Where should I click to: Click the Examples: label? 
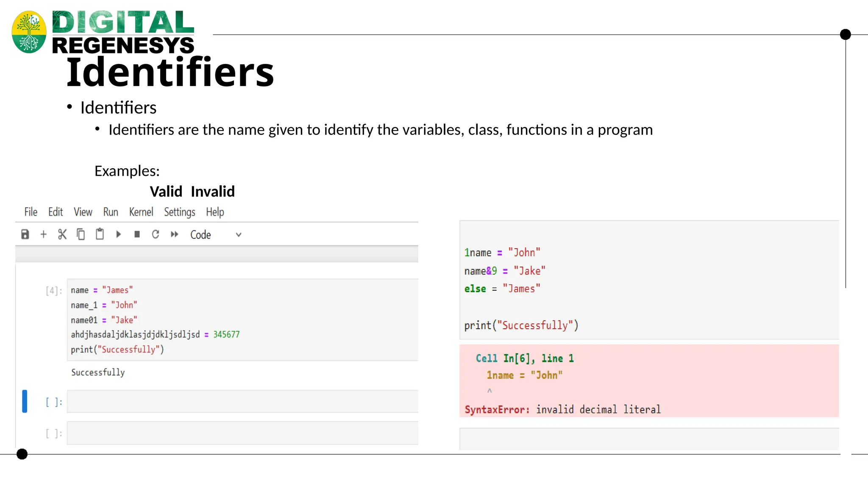[x=127, y=171]
